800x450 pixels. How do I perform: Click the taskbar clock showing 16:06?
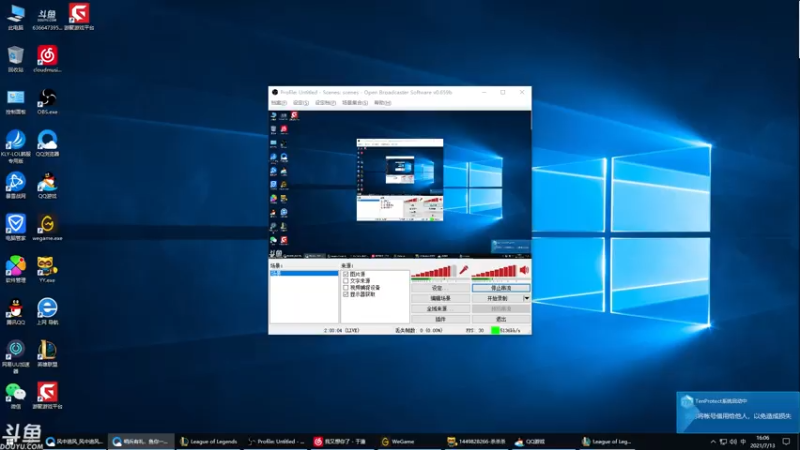pyautogui.click(x=763, y=441)
